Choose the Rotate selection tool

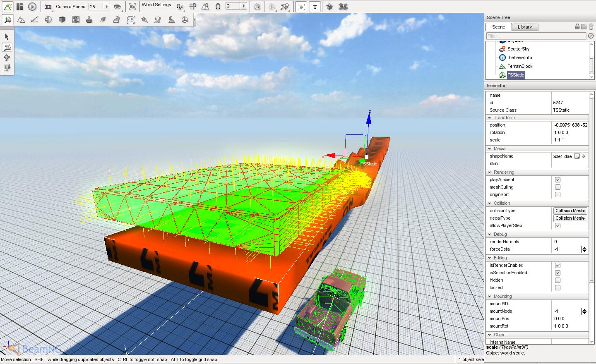[7, 57]
